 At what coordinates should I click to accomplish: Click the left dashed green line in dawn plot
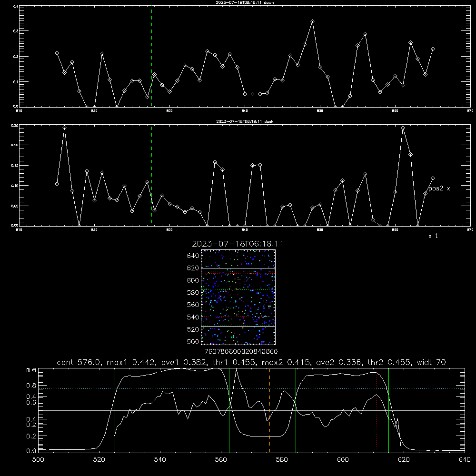(151, 56)
